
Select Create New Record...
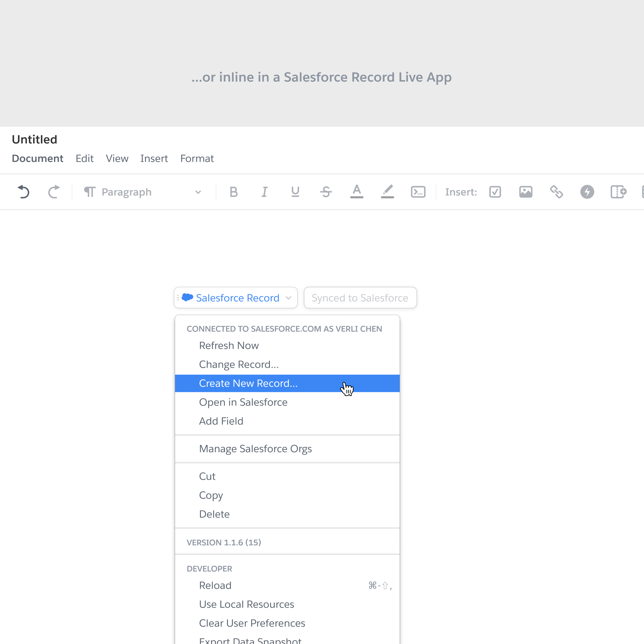(287, 383)
